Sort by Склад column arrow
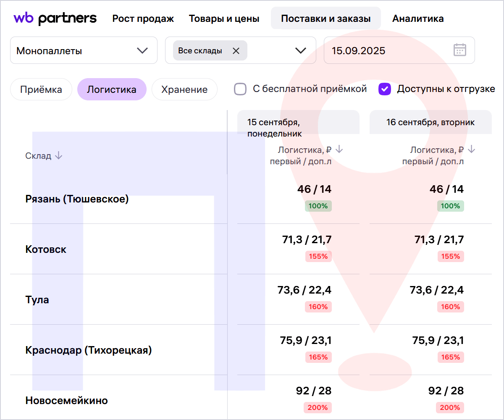The width and height of the screenshot is (504, 420). point(59,156)
